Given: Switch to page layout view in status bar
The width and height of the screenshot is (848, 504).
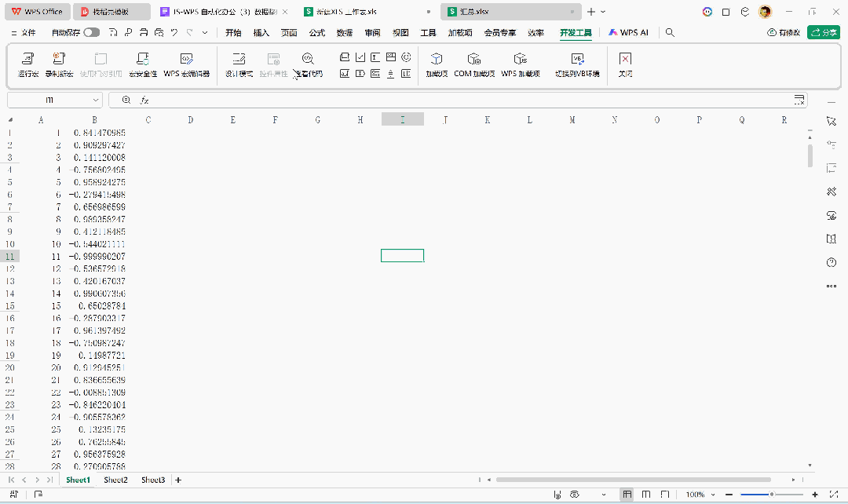Looking at the screenshot, I should (646, 495).
